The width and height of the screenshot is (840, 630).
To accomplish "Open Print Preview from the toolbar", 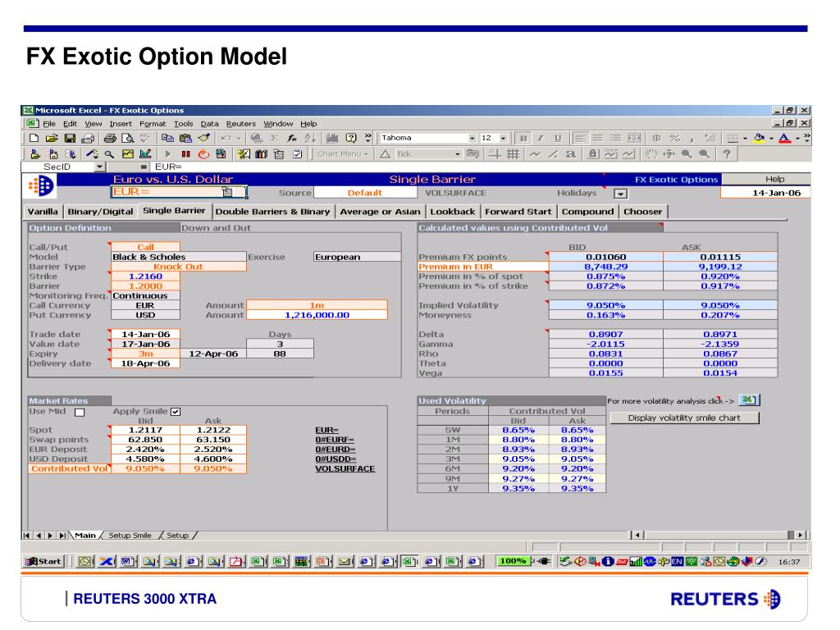I will pos(127,138).
